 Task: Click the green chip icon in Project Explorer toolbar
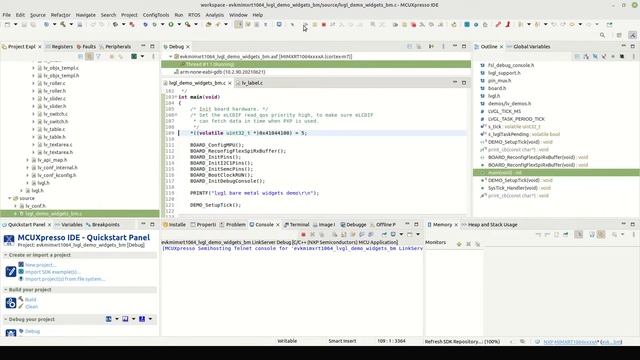pyautogui.click(x=134, y=56)
